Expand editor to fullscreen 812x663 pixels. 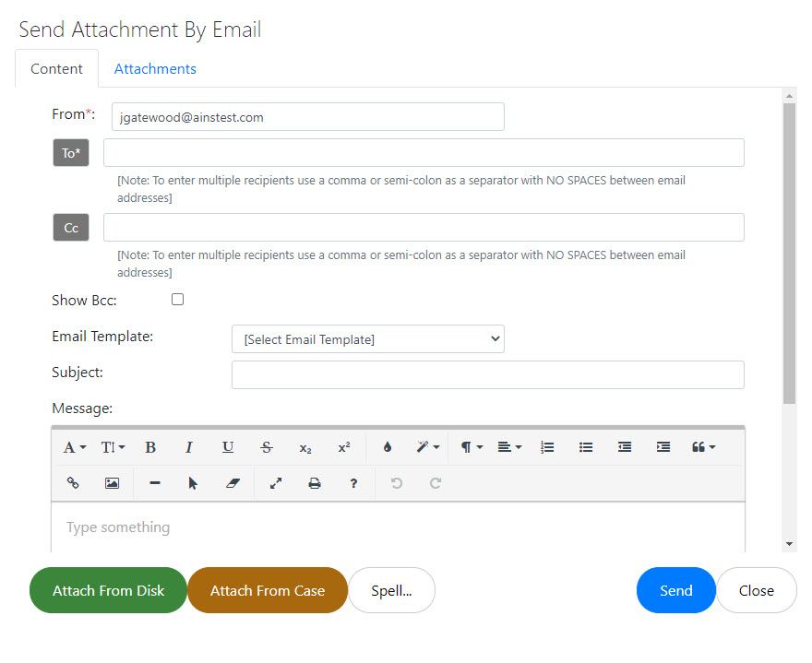(x=276, y=483)
